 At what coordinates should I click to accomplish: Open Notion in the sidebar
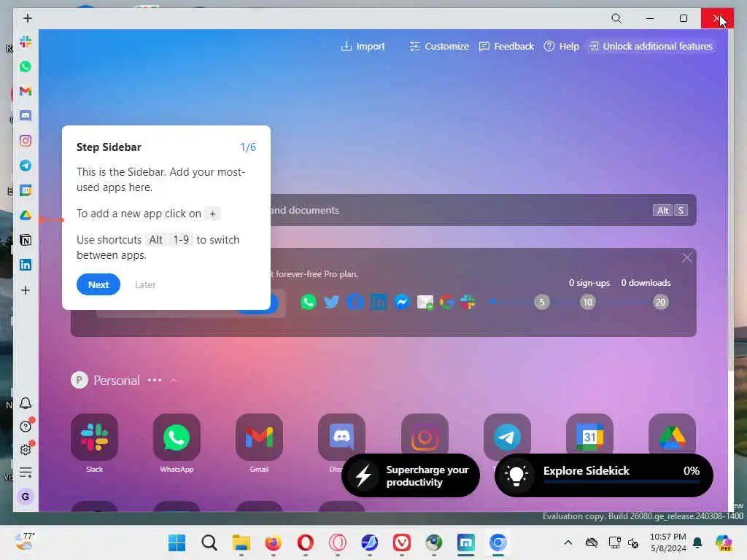(26, 240)
